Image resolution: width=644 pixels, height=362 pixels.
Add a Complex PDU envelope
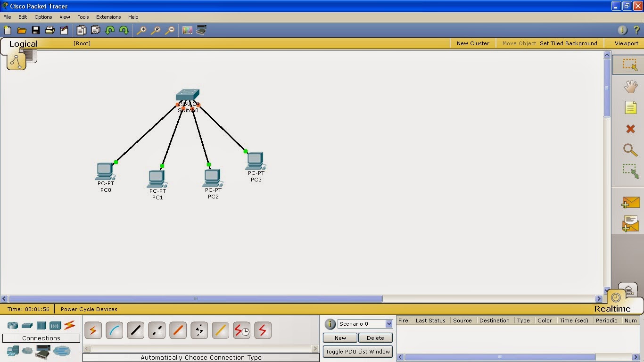point(630,223)
